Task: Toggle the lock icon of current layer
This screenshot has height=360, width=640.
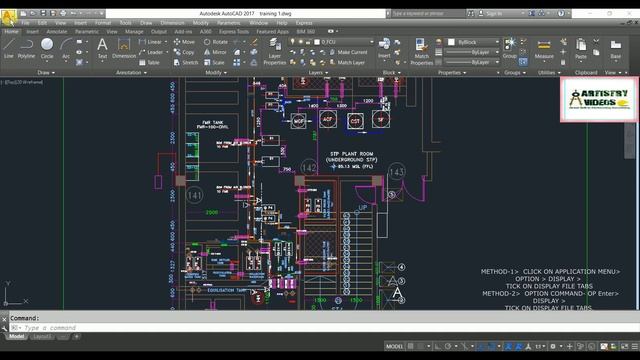Action: click(x=308, y=42)
